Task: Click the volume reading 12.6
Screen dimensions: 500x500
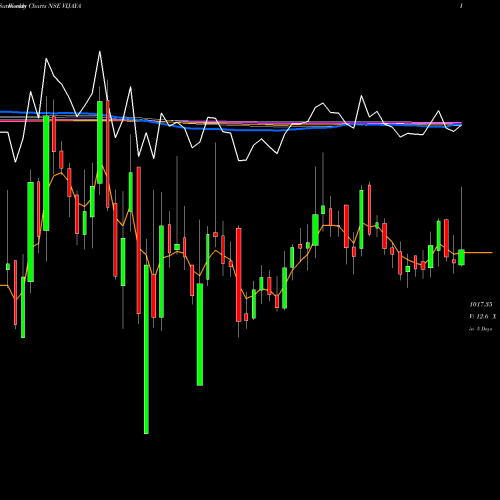Action: [482, 316]
